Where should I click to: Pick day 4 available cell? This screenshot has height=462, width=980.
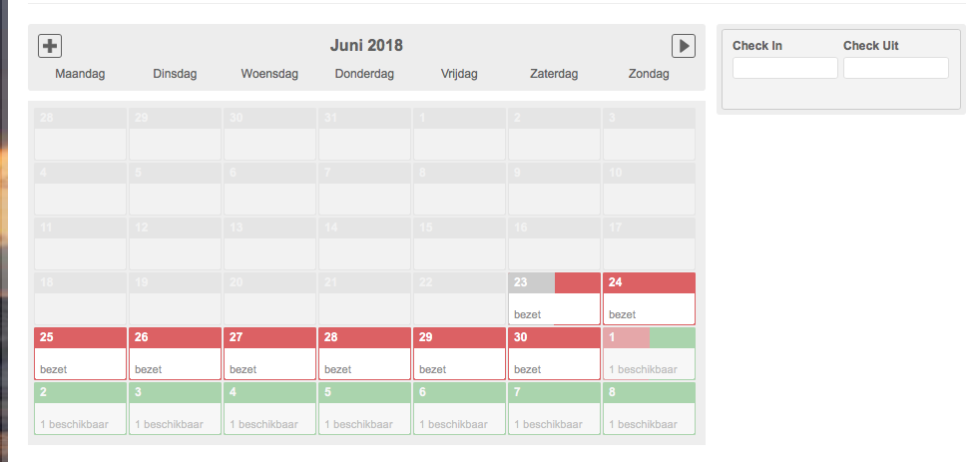tap(270, 408)
